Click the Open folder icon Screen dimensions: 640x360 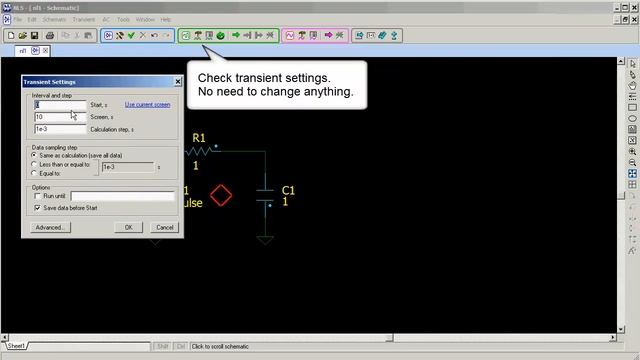22,36
